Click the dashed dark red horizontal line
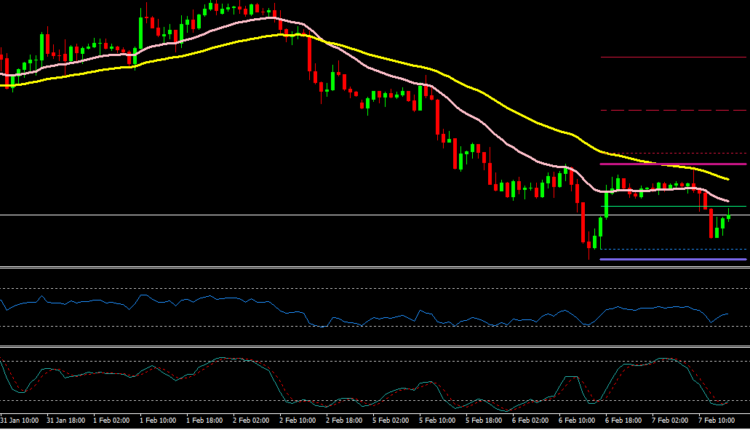This screenshot has height=430, width=750. coord(672,110)
